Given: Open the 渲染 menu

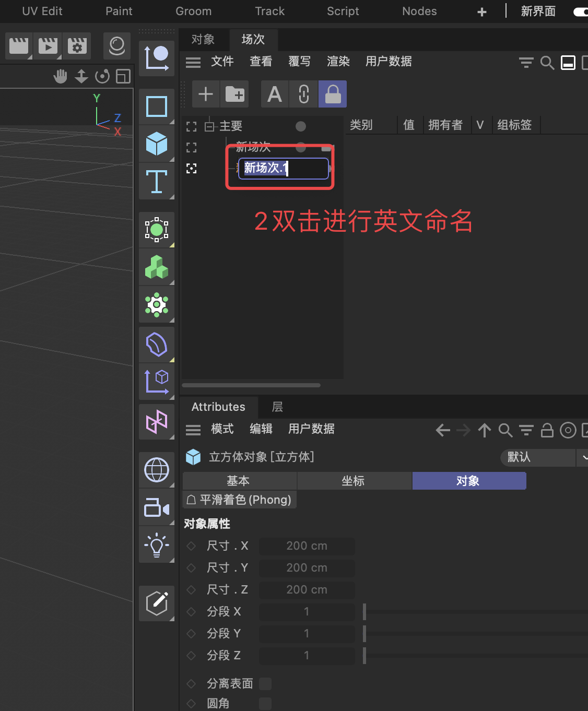Looking at the screenshot, I should coord(338,62).
